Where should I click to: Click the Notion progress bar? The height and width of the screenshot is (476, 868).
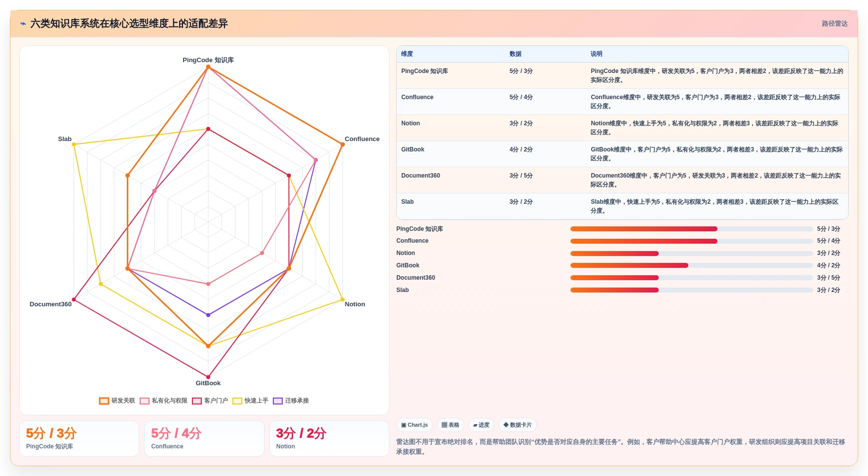(x=691, y=254)
